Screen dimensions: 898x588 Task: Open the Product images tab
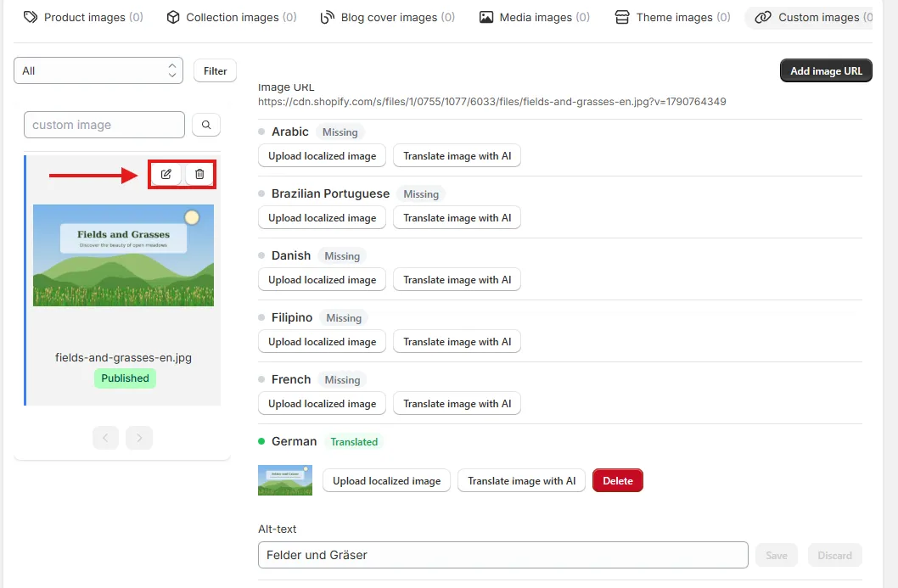point(84,17)
